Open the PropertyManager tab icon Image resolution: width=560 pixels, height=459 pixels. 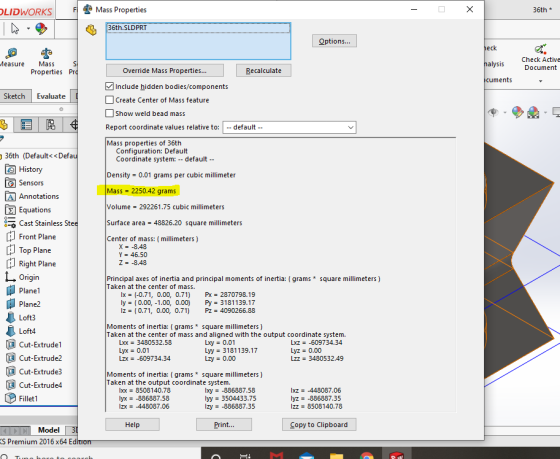26,125
